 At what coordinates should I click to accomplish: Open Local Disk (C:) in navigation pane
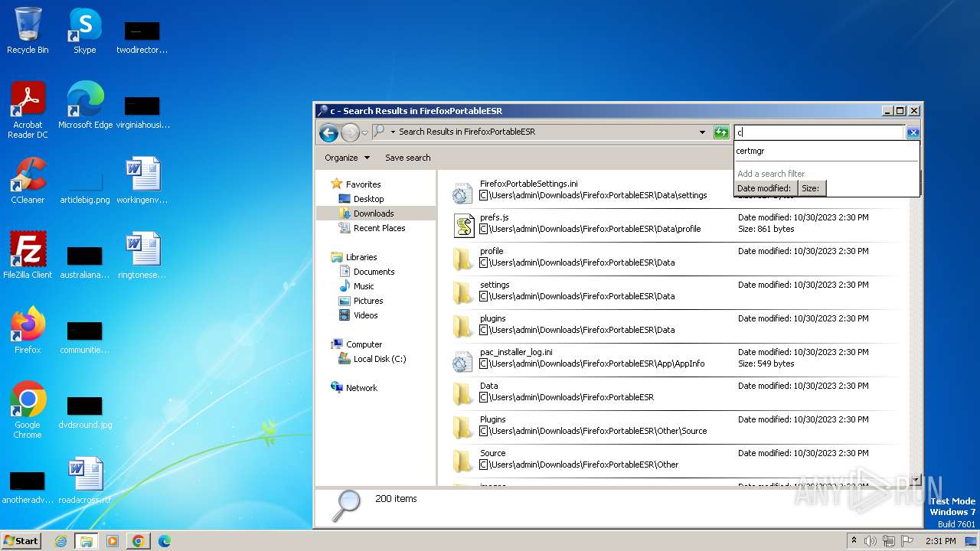point(380,359)
